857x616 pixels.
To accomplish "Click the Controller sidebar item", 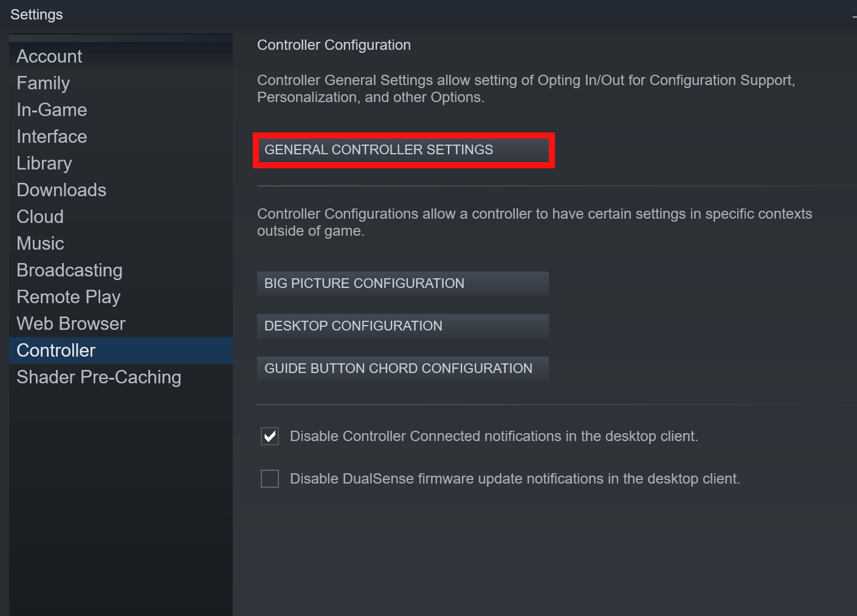I will click(x=56, y=351).
